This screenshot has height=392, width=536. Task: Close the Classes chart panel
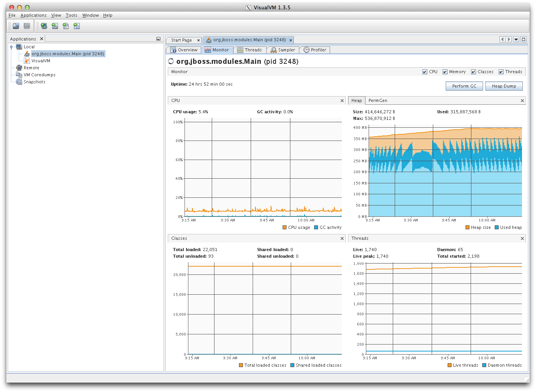click(342, 239)
